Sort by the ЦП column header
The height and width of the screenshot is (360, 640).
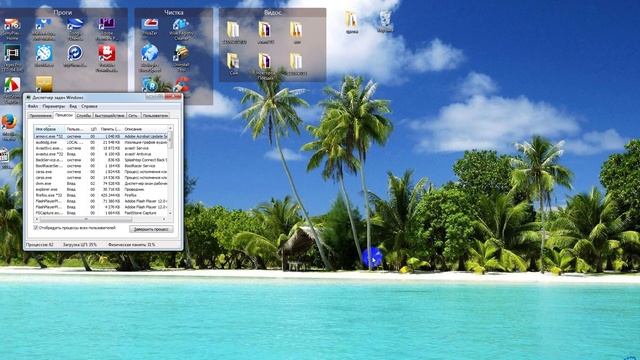click(x=93, y=129)
